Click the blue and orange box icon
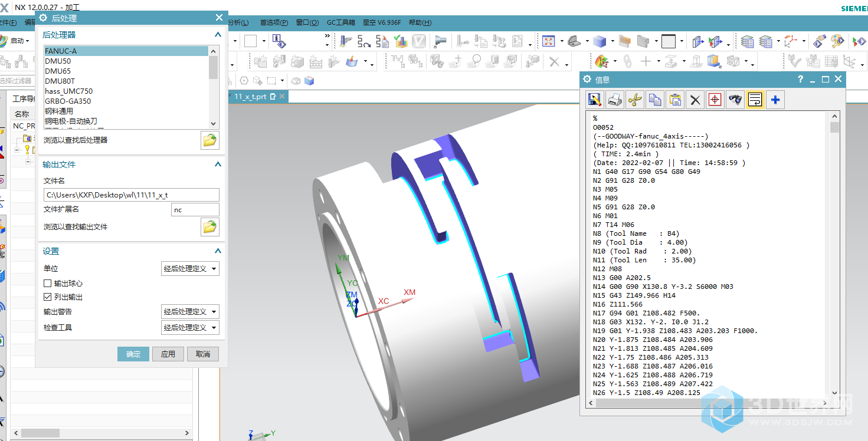The height and width of the screenshot is (441, 868). pyautogui.click(x=714, y=61)
